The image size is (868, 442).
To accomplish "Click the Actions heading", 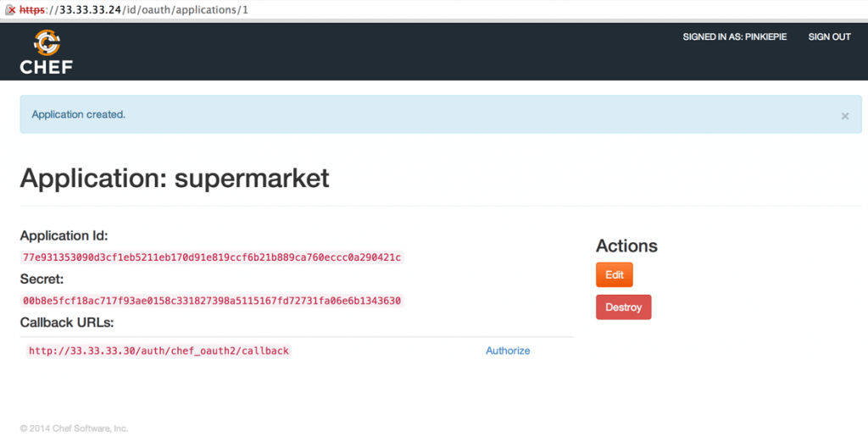I will click(626, 246).
